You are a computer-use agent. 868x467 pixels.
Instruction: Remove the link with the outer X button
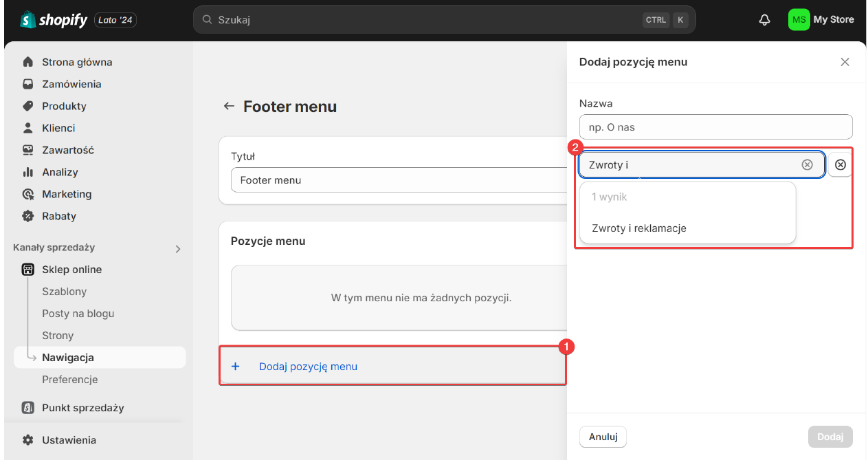click(840, 165)
